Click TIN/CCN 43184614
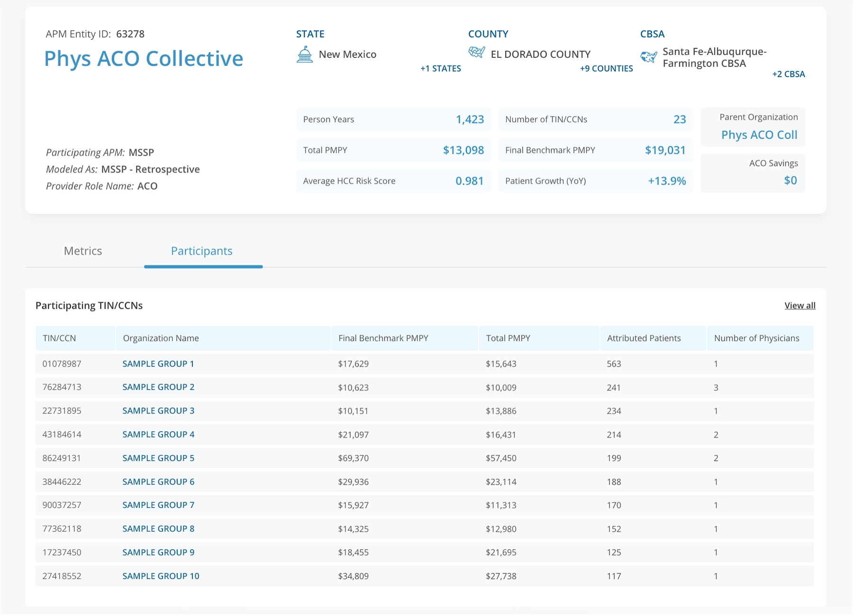This screenshot has height=616, width=853. [x=62, y=435]
